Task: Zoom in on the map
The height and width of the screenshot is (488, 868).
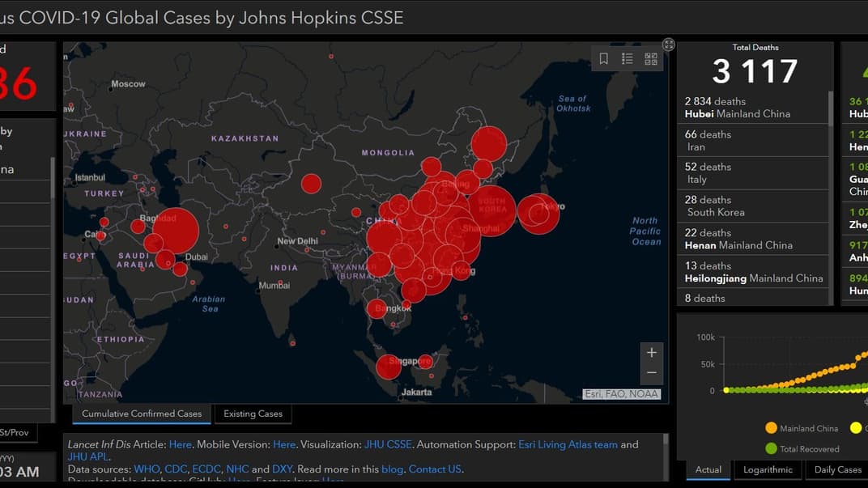Action: 652,353
